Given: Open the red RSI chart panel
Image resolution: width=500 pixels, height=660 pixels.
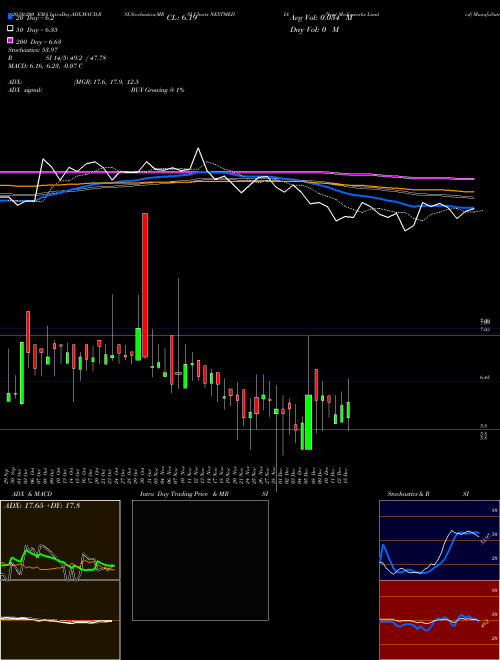Looking at the screenshot, I should pos(439,620).
